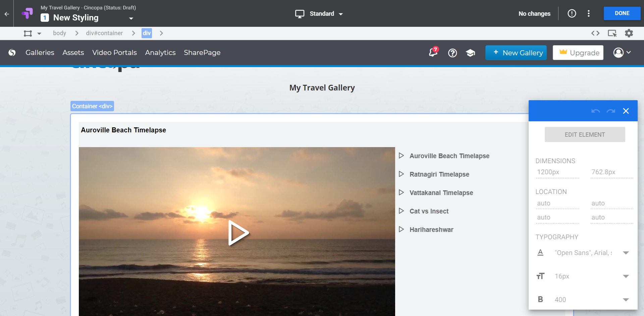Open the code view brackets icon
The width and height of the screenshot is (644, 316).
coord(595,33)
